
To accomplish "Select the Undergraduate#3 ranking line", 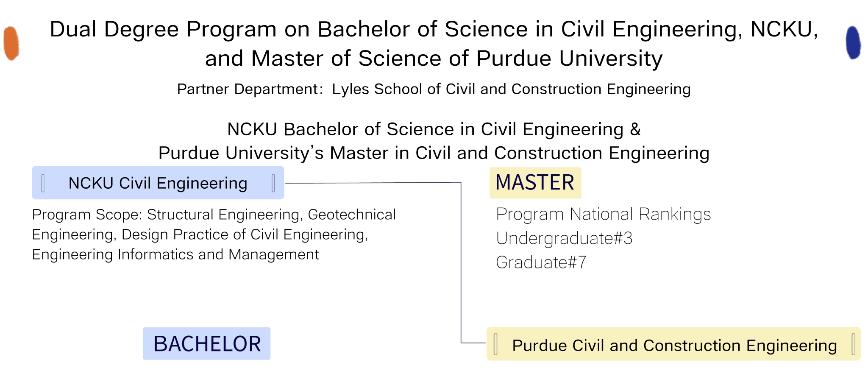I will (564, 238).
